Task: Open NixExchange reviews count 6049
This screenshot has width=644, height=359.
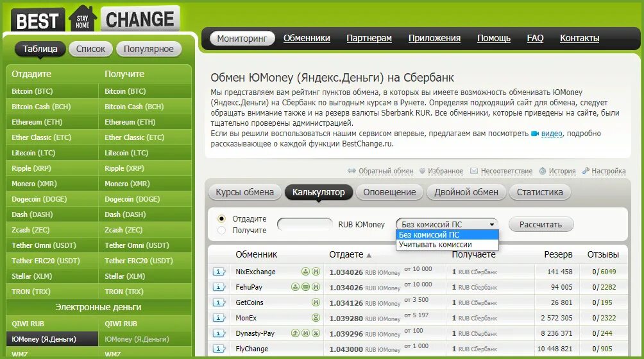Action: click(608, 272)
